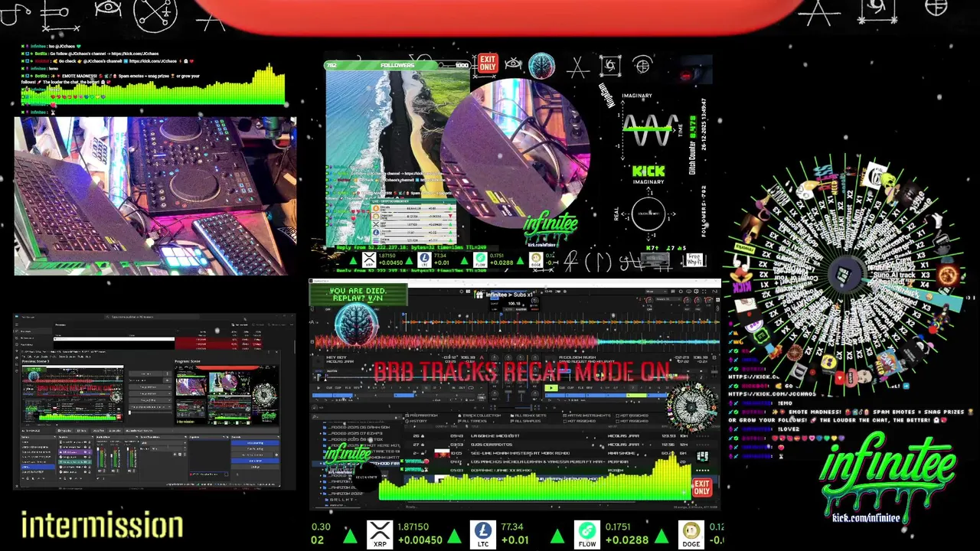Toggle the eye icon on the green OBS source

pyautogui.click(x=85, y=462)
